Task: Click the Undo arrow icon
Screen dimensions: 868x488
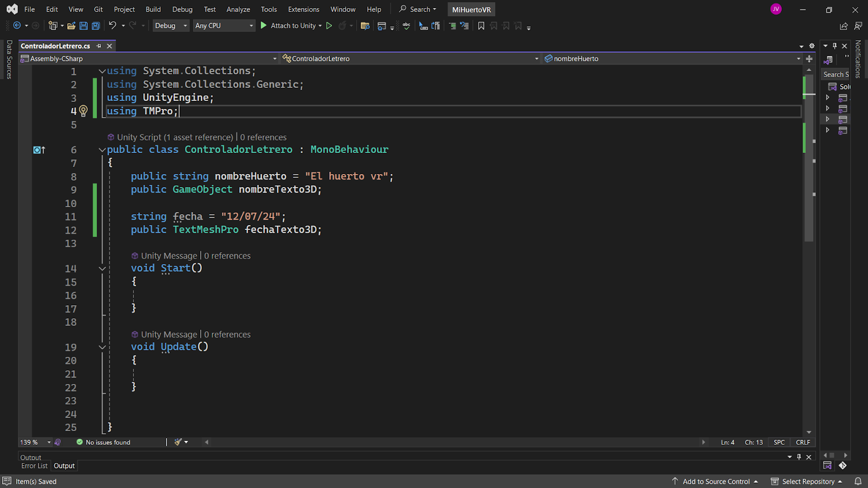Action: click(112, 25)
